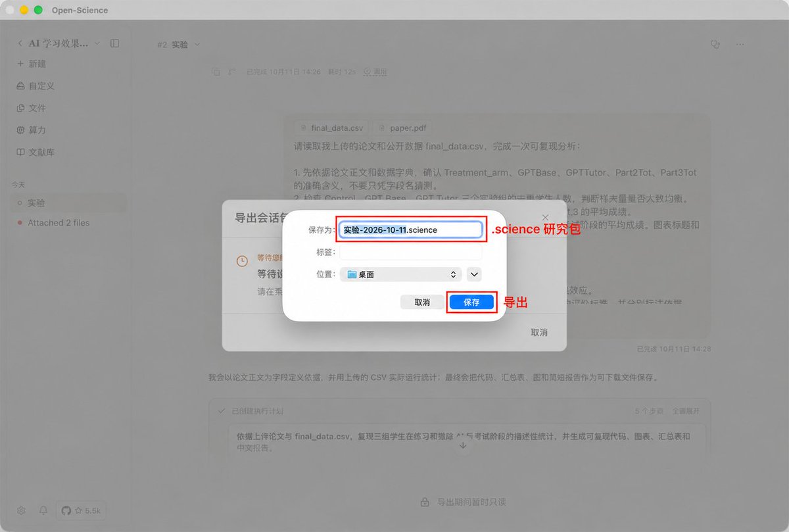Image resolution: width=789 pixels, height=532 pixels.
Task: Click the copy icon above the message
Action: (x=216, y=72)
